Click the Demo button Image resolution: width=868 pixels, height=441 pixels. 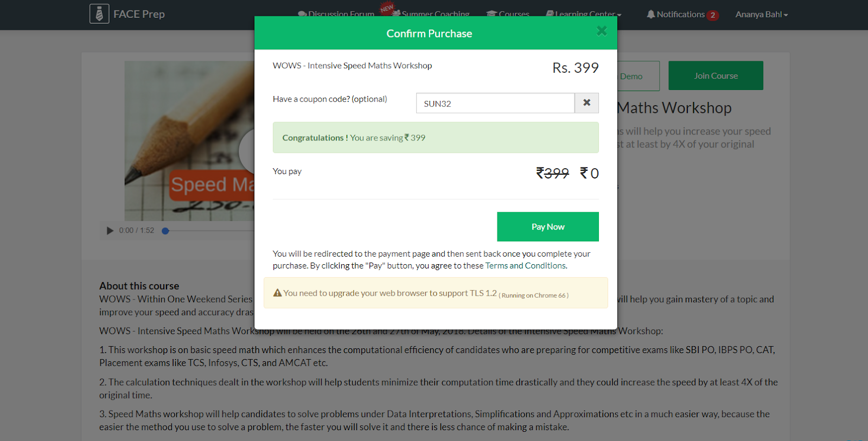(x=637, y=76)
